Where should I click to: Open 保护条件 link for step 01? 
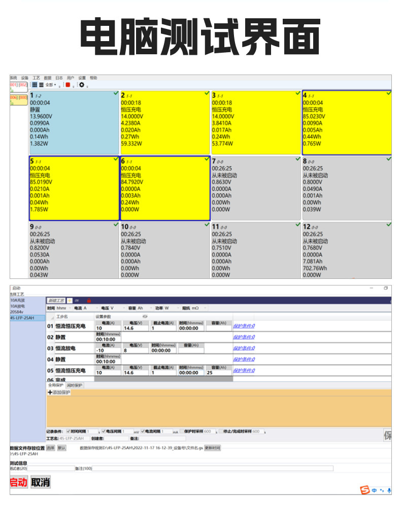coord(244,326)
